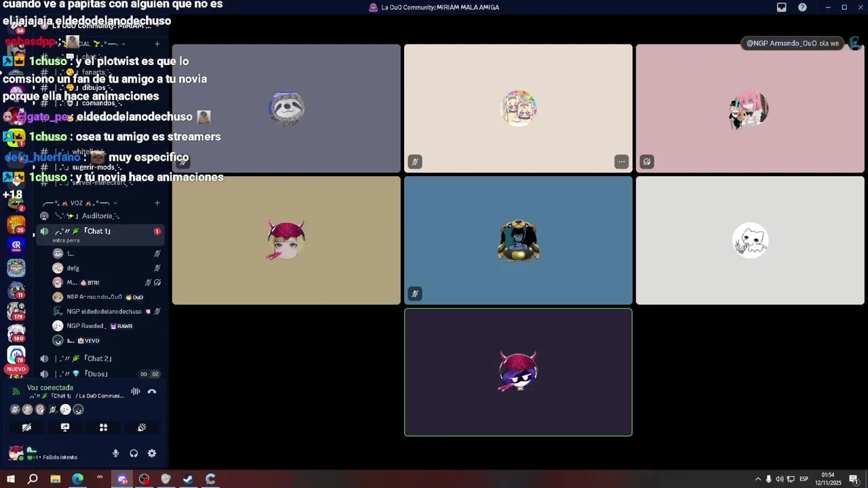
Task: Deafen with the headphones icon
Action: pyautogui.click(x=134, y=453)
